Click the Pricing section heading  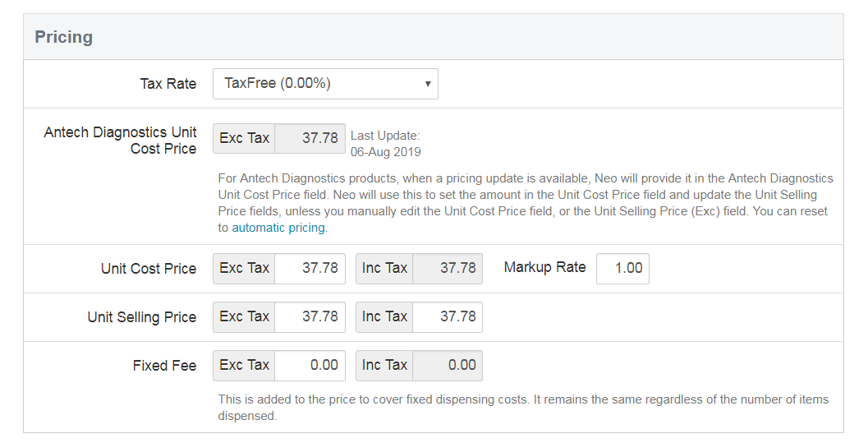point(63,37)
